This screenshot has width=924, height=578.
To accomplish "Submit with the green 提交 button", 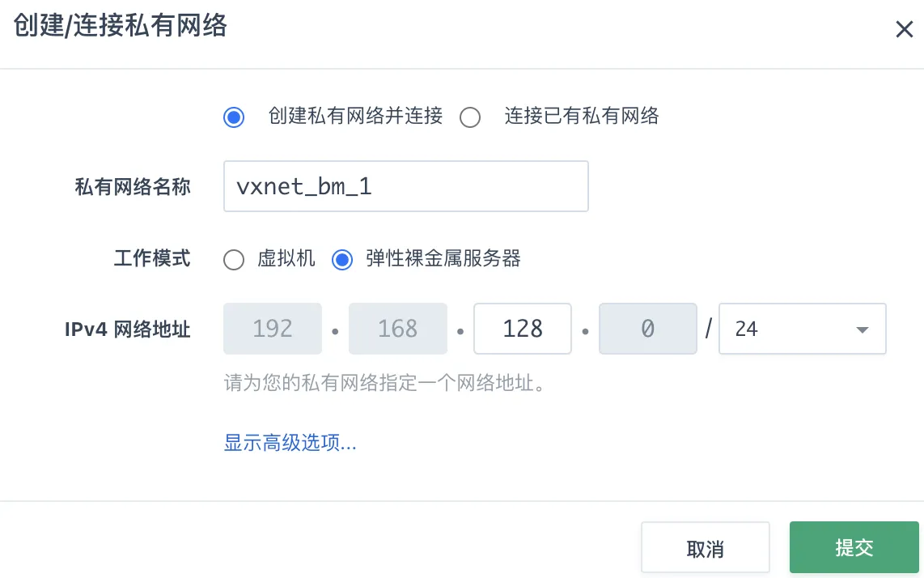I will pyautogui.click(x=854, y=548).
